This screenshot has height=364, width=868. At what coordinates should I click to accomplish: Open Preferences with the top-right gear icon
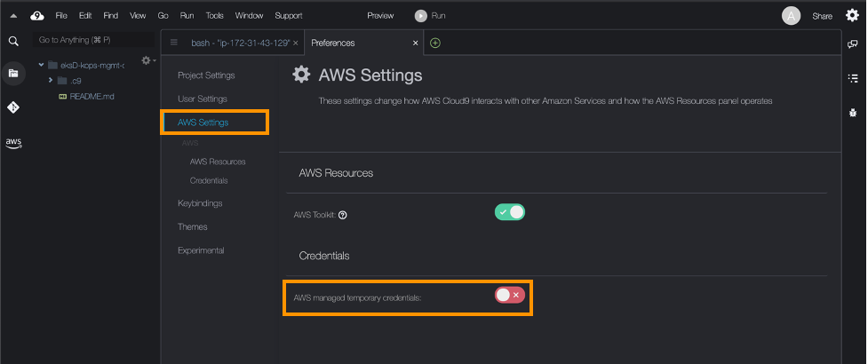tap(852, 15)
